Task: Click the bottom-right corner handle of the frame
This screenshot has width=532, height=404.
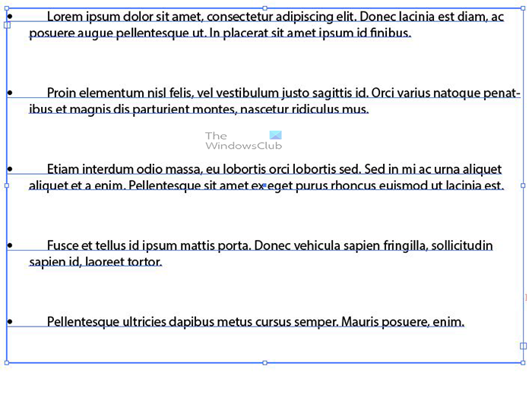Action: [523, 363]
